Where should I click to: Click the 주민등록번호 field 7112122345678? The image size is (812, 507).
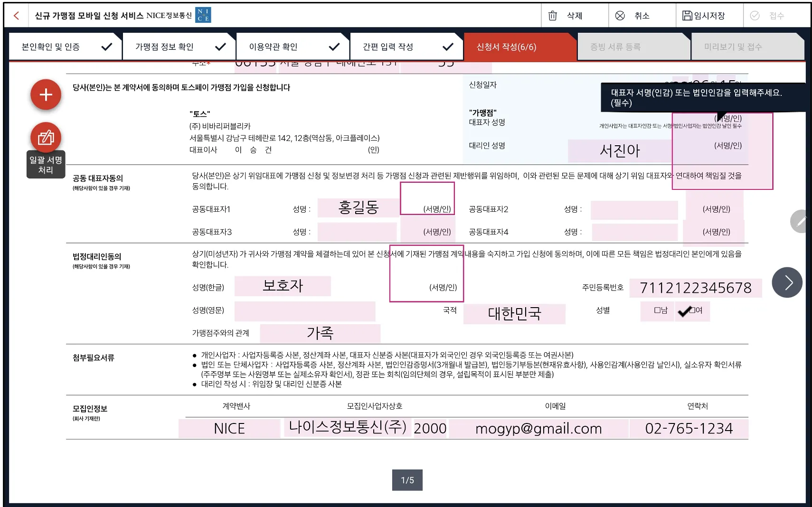(696, 288)
